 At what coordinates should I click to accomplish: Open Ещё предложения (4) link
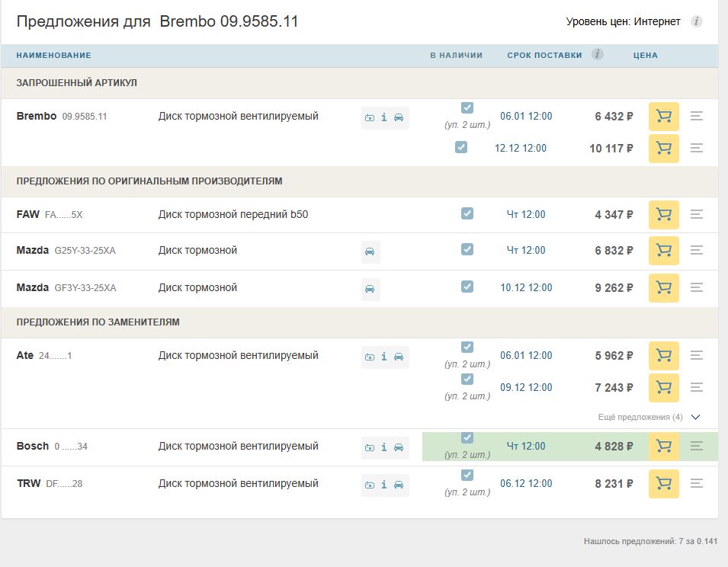[640, 417]
